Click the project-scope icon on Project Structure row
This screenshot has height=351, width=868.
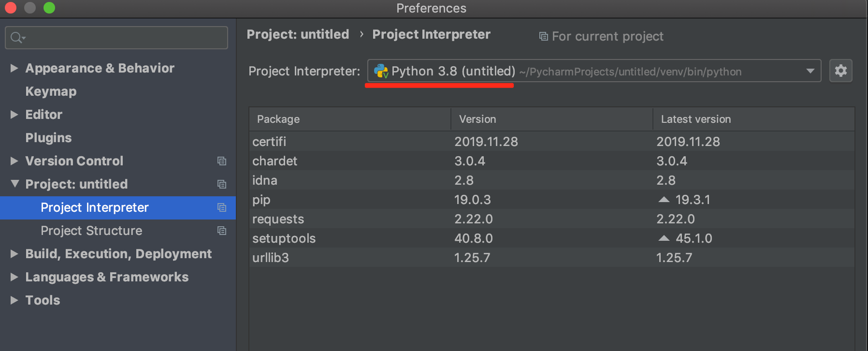point(222,231)
